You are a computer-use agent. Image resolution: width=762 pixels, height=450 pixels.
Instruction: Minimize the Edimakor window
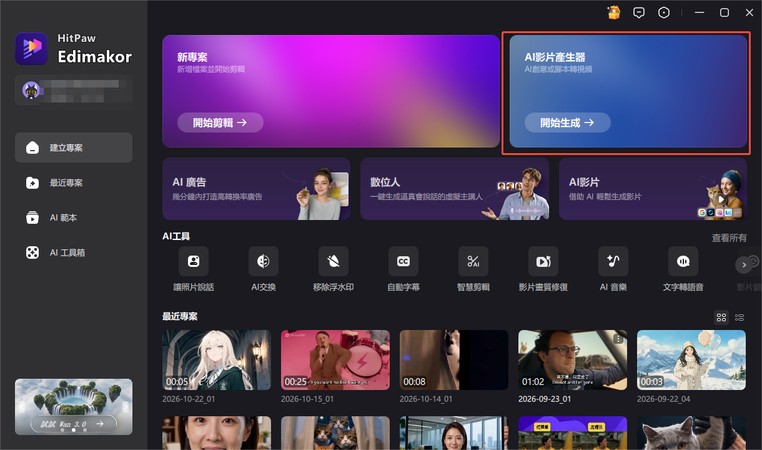point(699,13)
